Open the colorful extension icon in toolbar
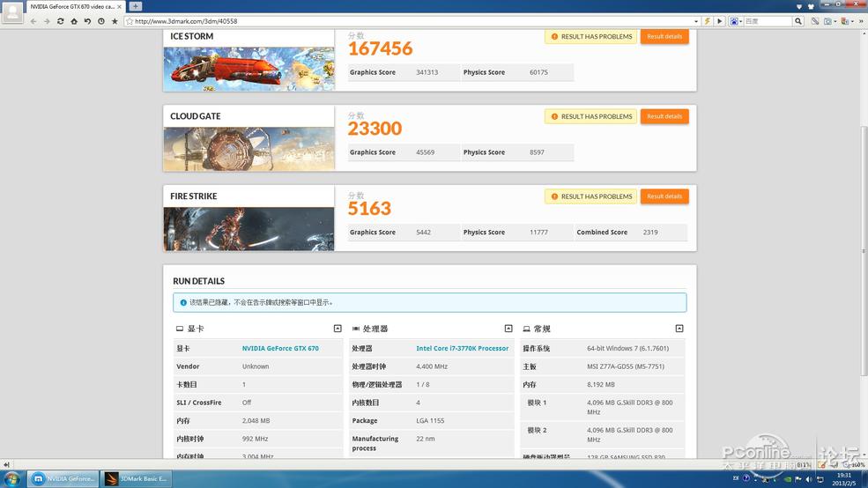The image size is (868, 488). [x=844, y=21]
